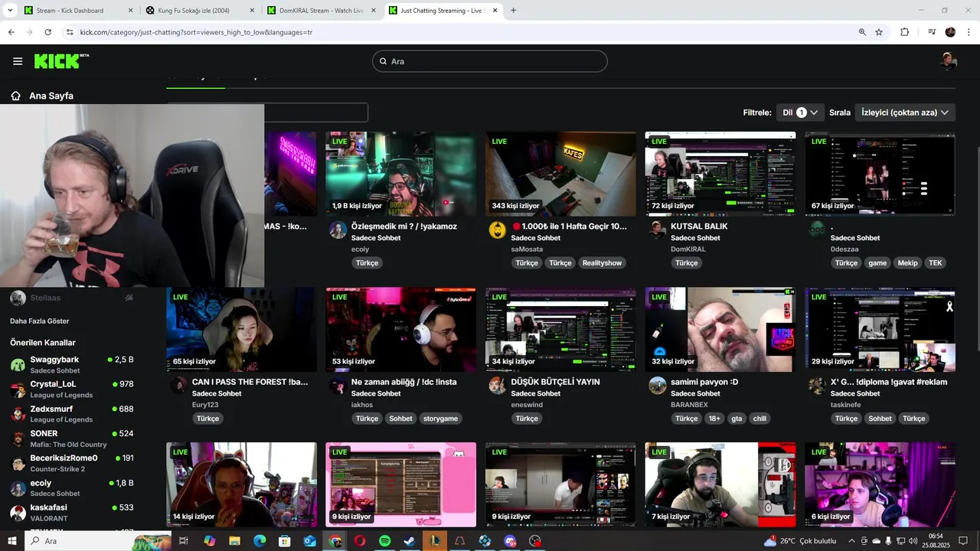
Task: Go to Ana Sayfa in the sidebar
Action: click(x=51, y=96)
